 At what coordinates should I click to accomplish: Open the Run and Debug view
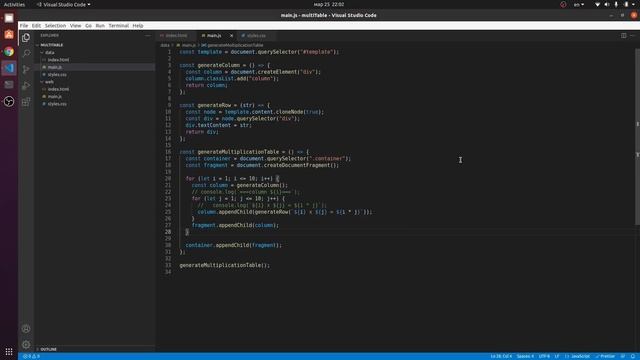[26, 86]
